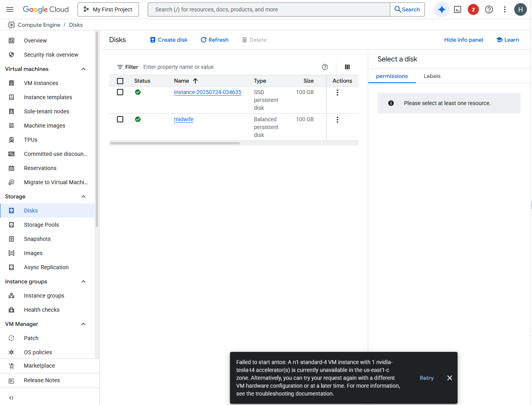Click Compute Engine breadcrumb link

(x=39, y=25)
